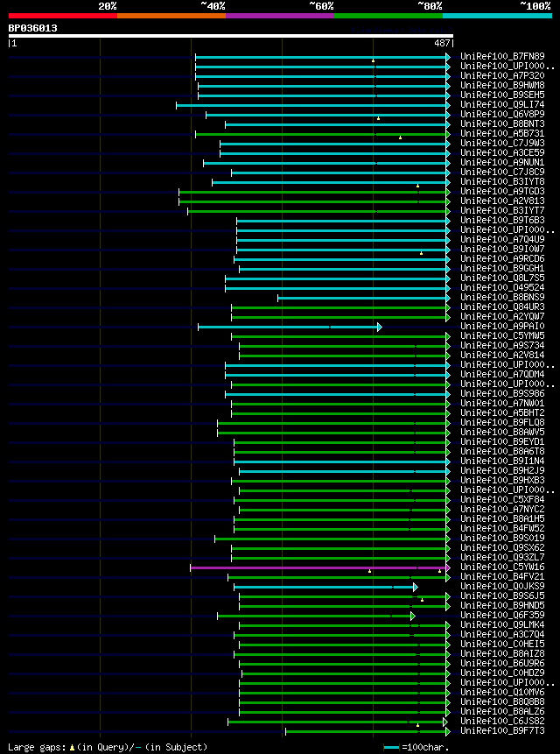Select the UniRef100_A9PAI0 label

(x=502, y=326)
